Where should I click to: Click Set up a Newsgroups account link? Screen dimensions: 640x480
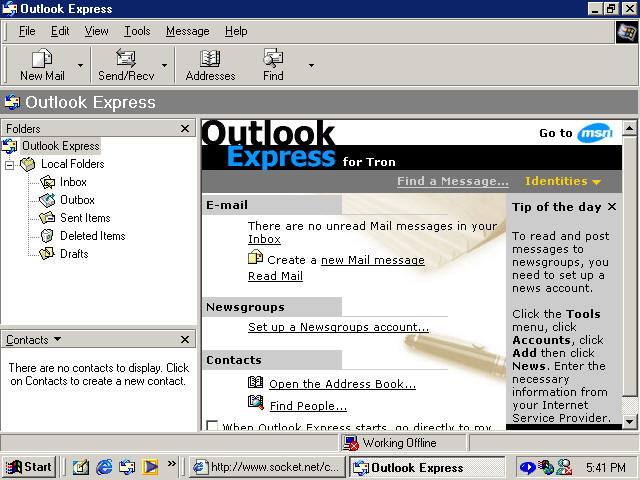point(338,327)
